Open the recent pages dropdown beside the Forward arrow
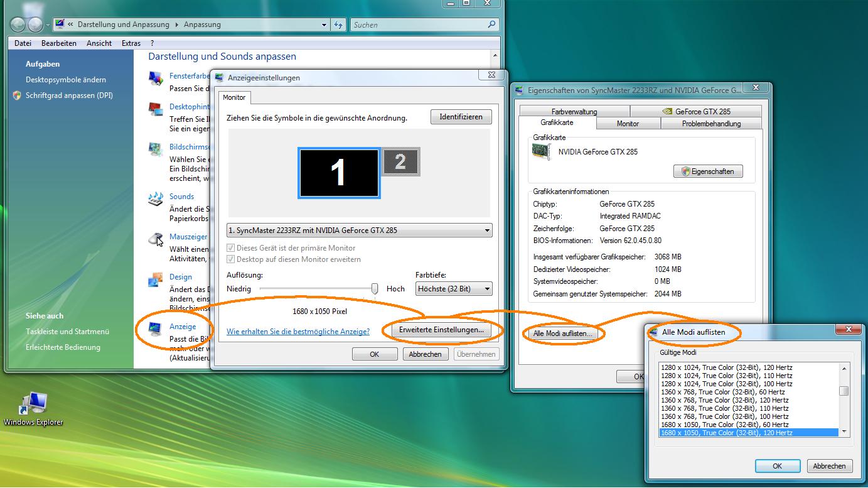Image resolution: width=868 pixels, height=488 pixels. pos(47,26)
